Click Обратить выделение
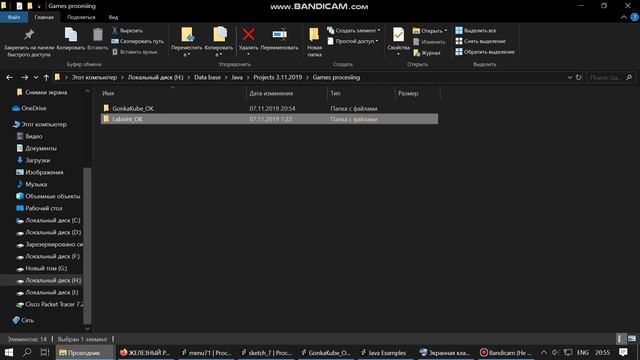 click(x=485, y=52)
